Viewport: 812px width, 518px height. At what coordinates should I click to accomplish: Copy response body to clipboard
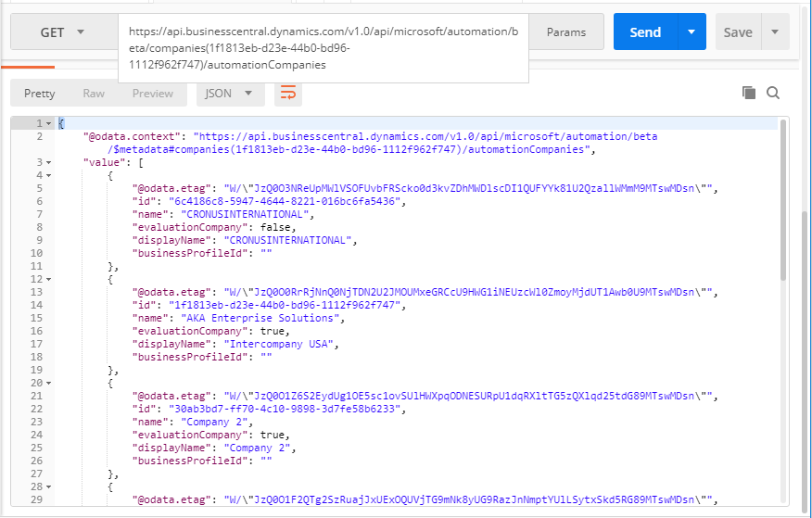click(x=749, y=93)
